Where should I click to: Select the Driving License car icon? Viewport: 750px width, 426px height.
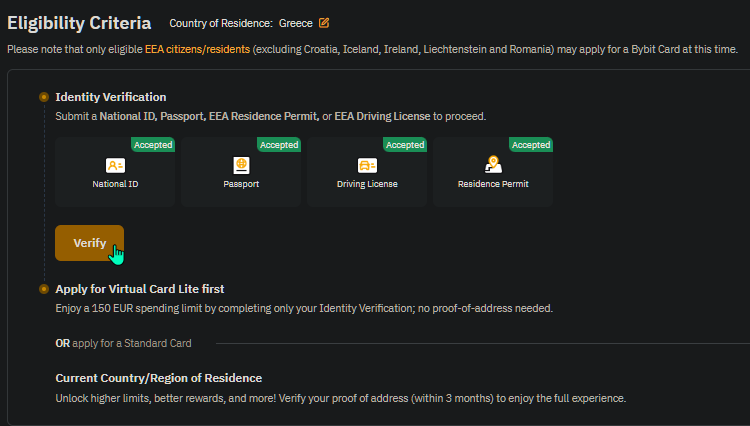coord(367,165)
